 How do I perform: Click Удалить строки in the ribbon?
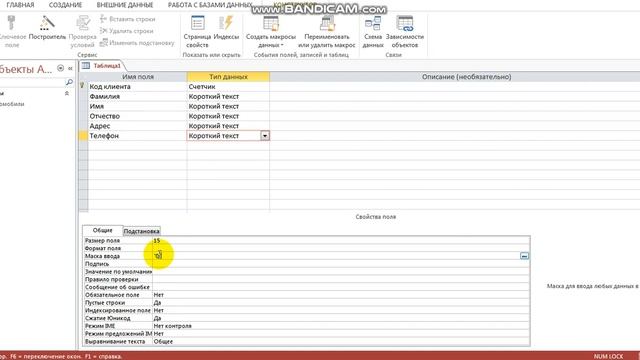point(127,31)
